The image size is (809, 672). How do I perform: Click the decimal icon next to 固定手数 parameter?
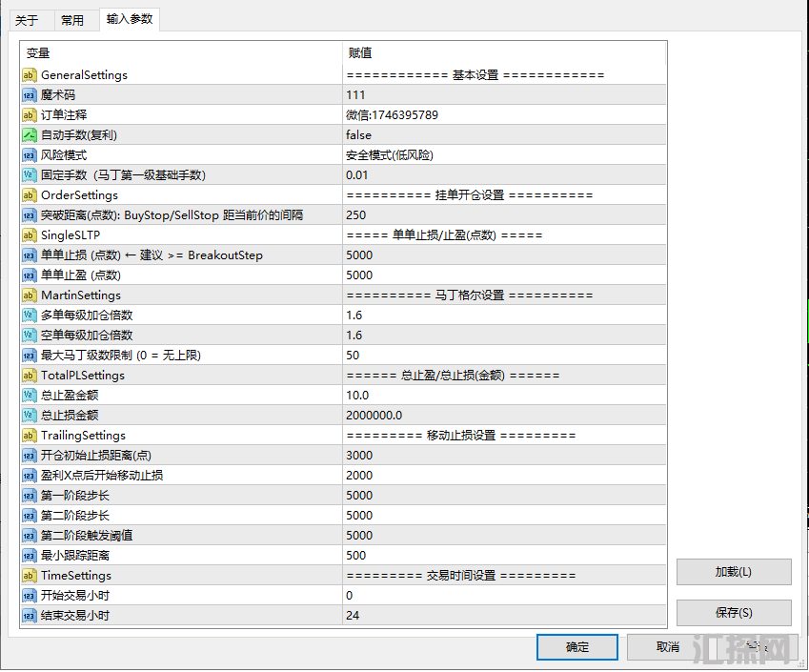point(29,174)
